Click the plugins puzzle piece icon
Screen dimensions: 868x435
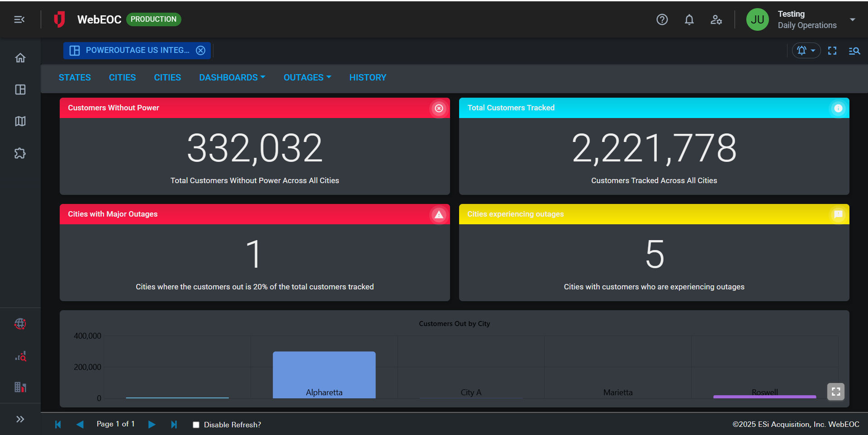tap(20, 153)
